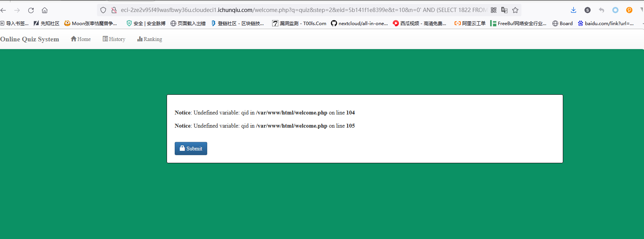Open the Home navigation tab

pos(81,39)
